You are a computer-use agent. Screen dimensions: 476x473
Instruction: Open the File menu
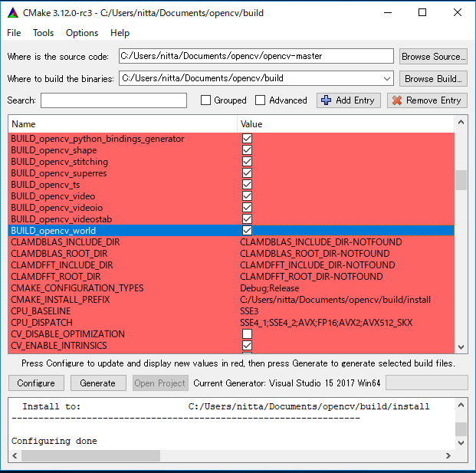click(x=14, y=33)
